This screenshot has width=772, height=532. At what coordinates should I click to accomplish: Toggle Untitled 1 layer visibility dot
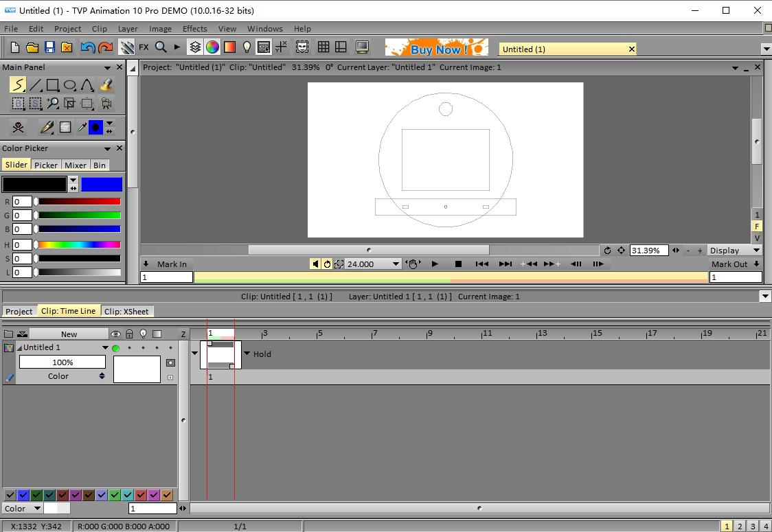click(115, 348)
